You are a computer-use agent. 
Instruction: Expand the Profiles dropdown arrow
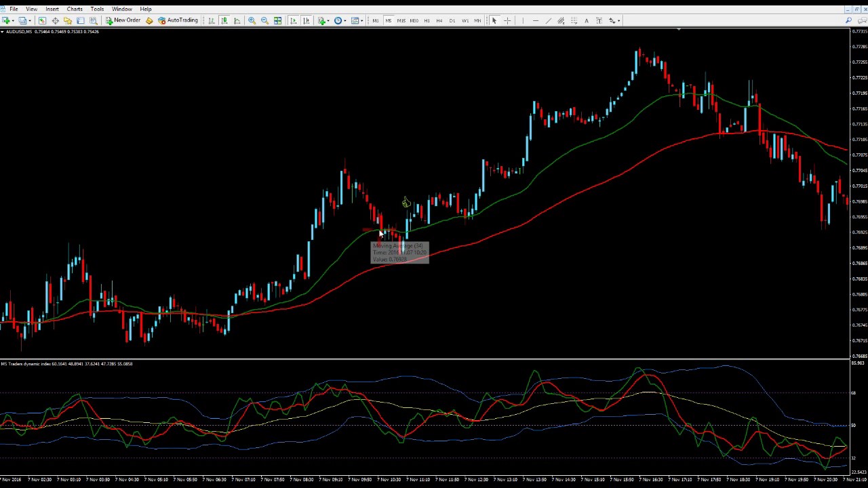(x=30, y=20)
